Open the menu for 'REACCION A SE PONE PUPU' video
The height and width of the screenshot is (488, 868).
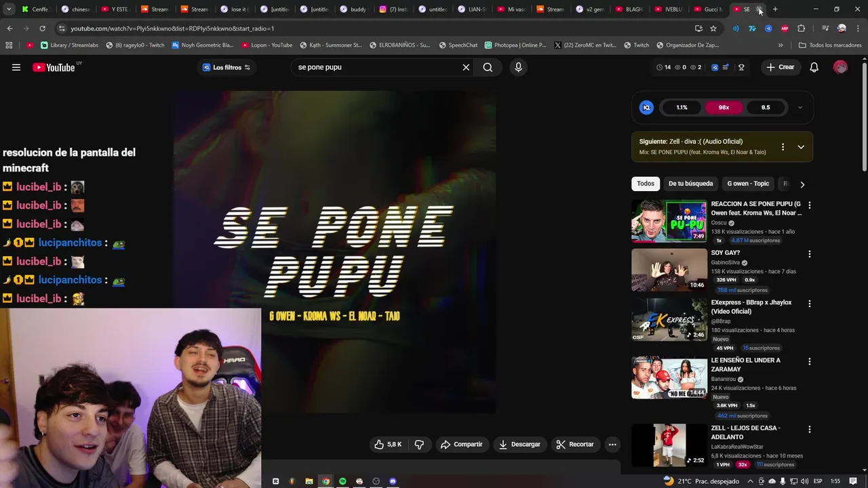[809, 205]
